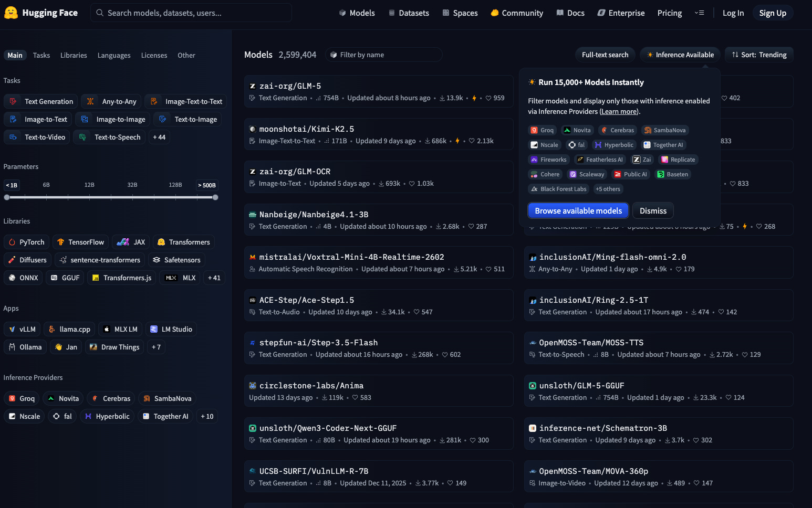Choose Groq provider in sidebar
Screen dimensions: 812x508
(22, 398)
